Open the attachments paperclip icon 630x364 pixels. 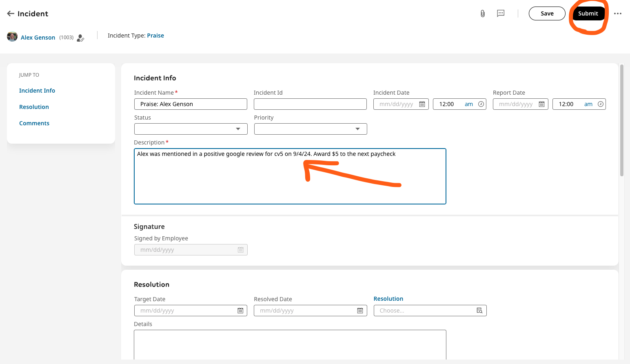coord(483,13)
